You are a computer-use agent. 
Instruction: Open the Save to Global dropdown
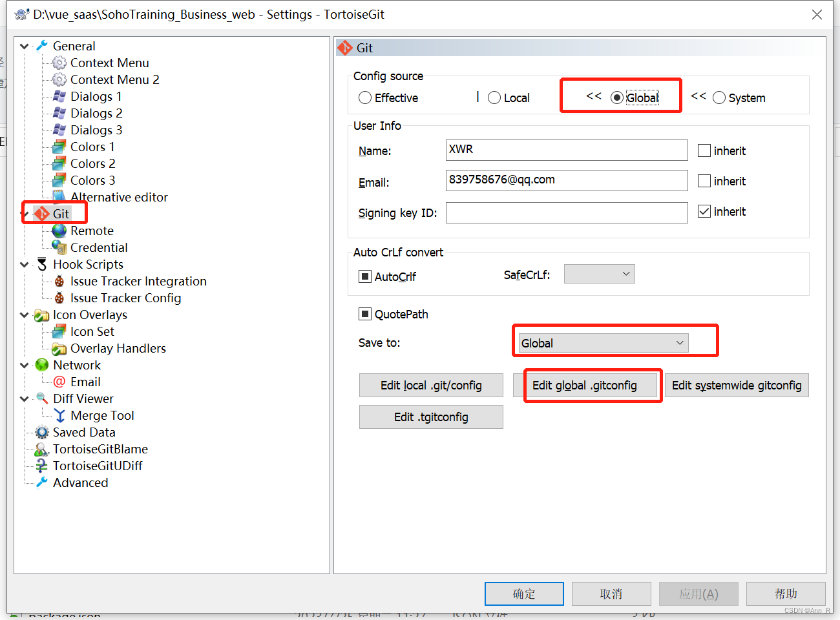coord(604,343)
